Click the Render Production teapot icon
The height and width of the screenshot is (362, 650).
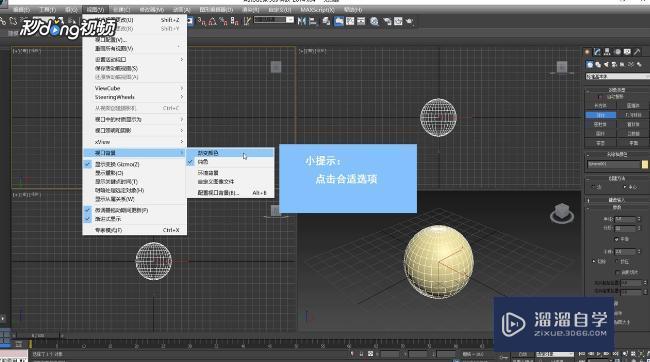pyautogui.click(x=410, y=21)
